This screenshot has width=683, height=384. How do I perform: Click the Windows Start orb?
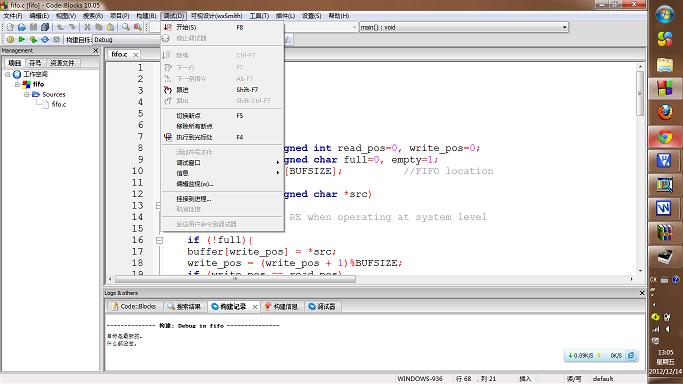point(665,14)
